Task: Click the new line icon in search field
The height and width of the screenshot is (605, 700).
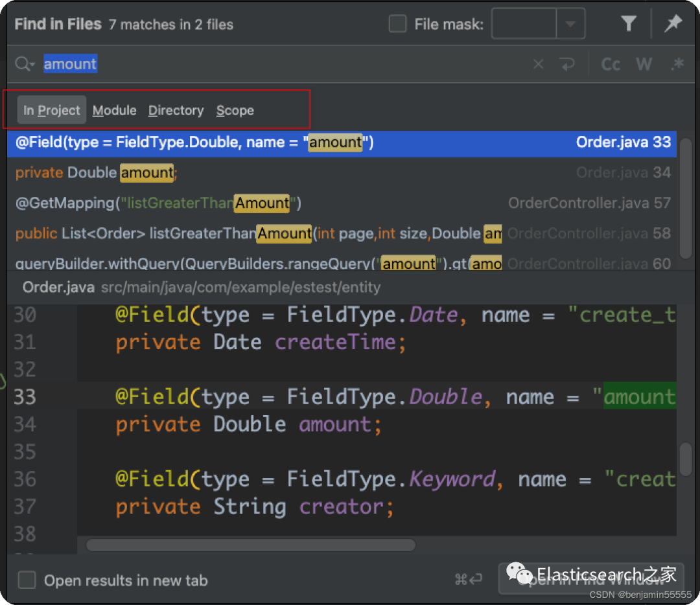Action: [567, 64]
